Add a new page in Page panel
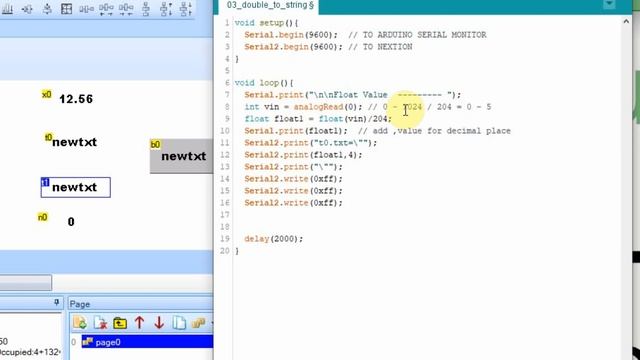Screen dimensions: 640x360 tap(80, 323)
